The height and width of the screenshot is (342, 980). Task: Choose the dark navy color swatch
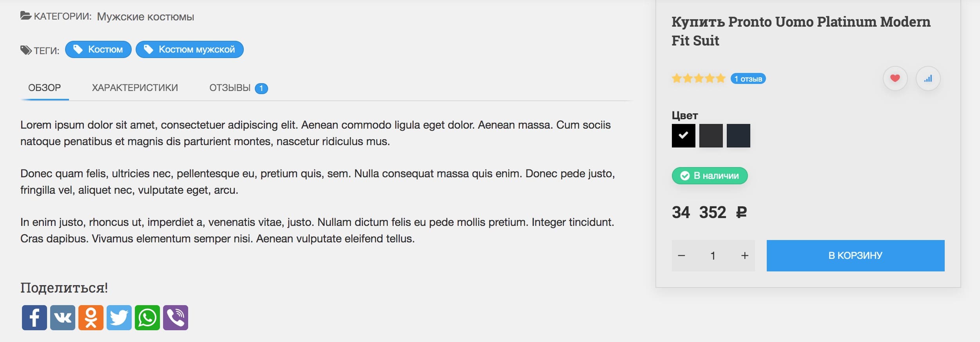(x=739, y=136)
